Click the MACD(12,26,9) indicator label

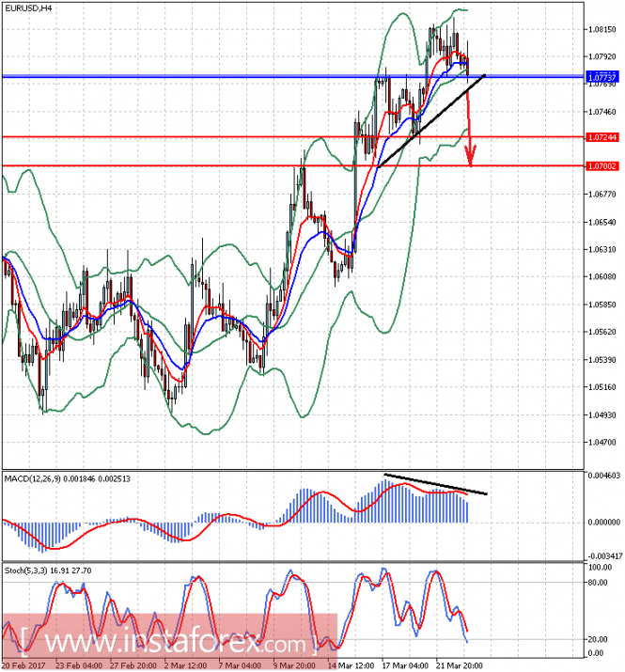[36, 479]
